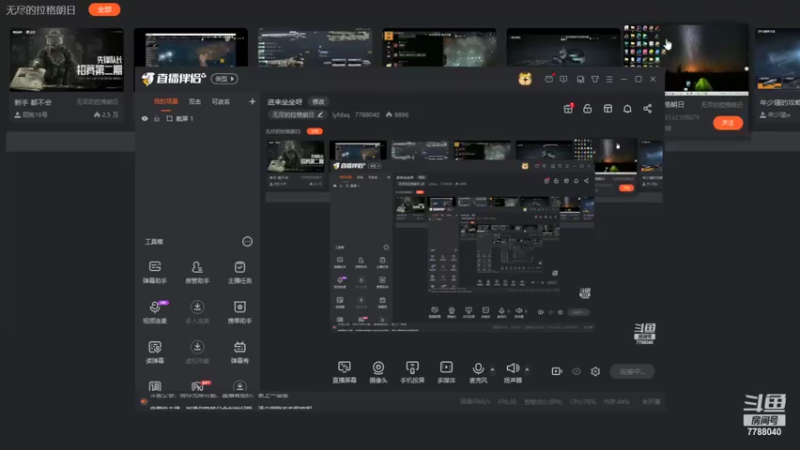Open the skin shirt icon in title bar

[x=595, y=79]
